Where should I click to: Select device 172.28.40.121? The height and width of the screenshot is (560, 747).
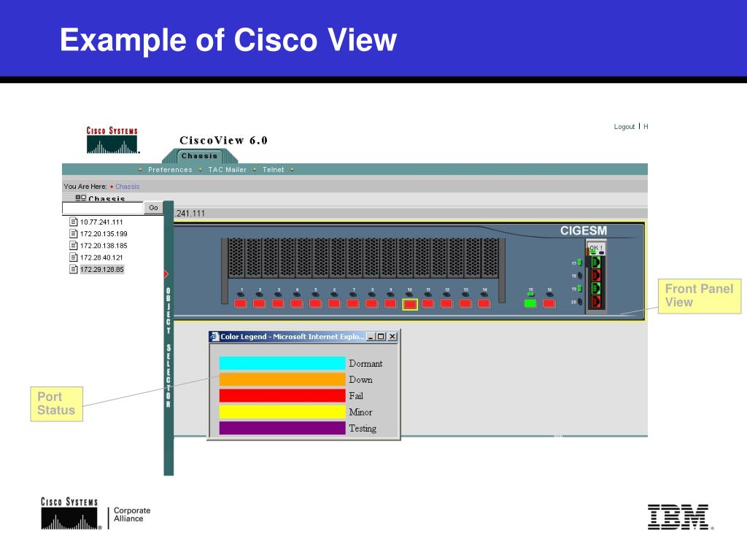coord(101,257)
